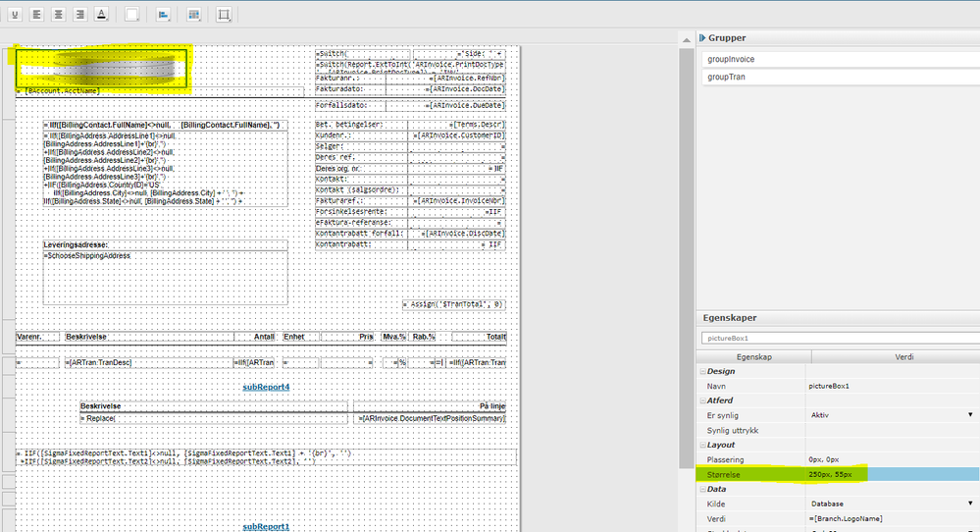
Task: Click the Synlig uttrykk value cell
Action: click(x=893, y=430)
